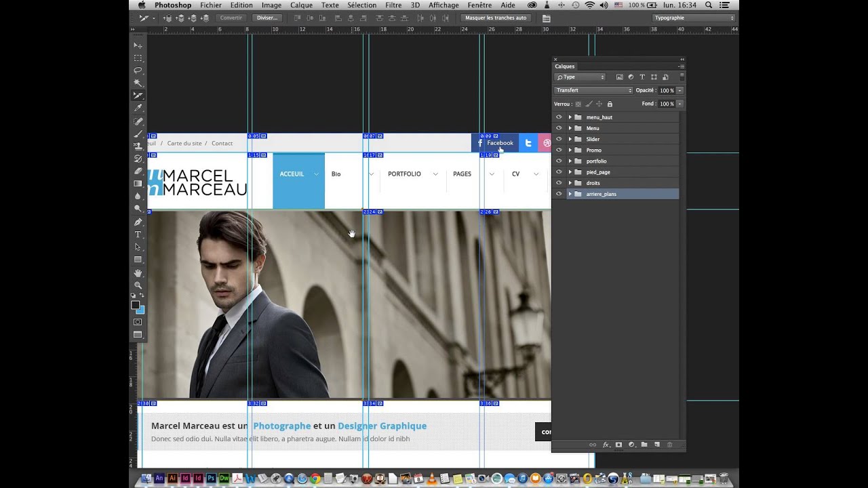Filter layers by type layers icon
This screenshot has width=868, height=488.
[x=642, y=77]
